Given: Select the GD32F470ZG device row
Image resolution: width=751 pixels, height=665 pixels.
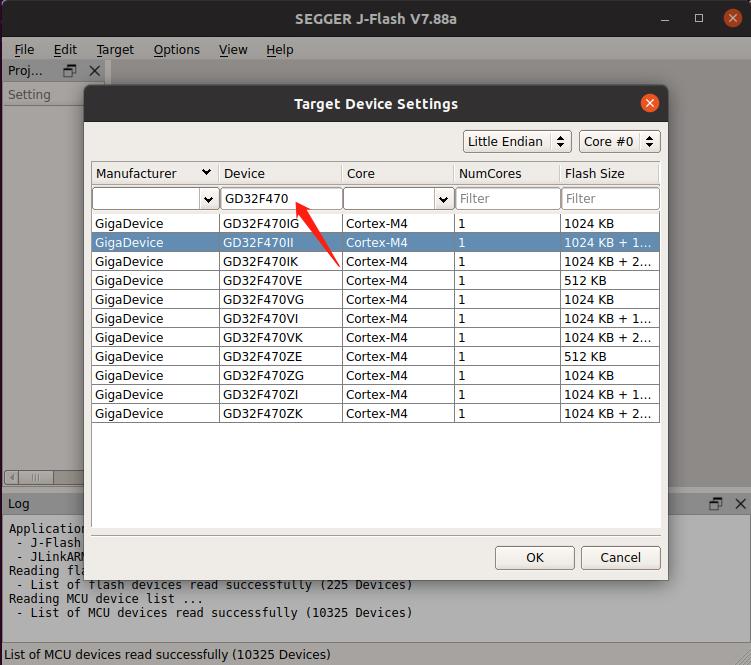Looking at the screenshot, I should pos(376,375).
